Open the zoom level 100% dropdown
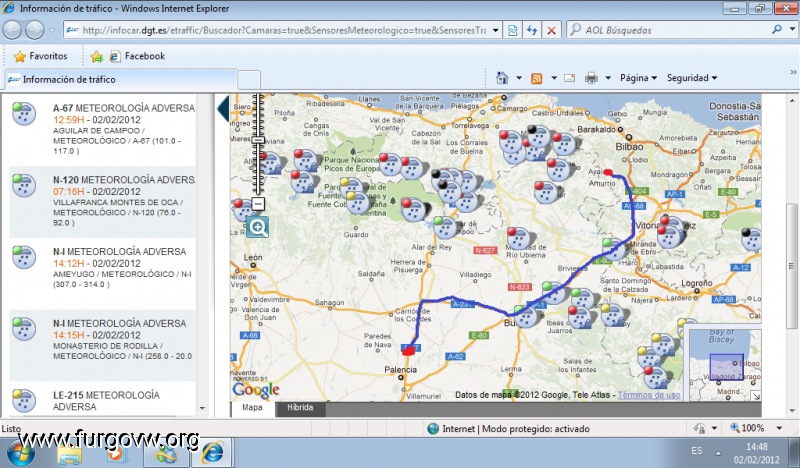 (779, 428)
